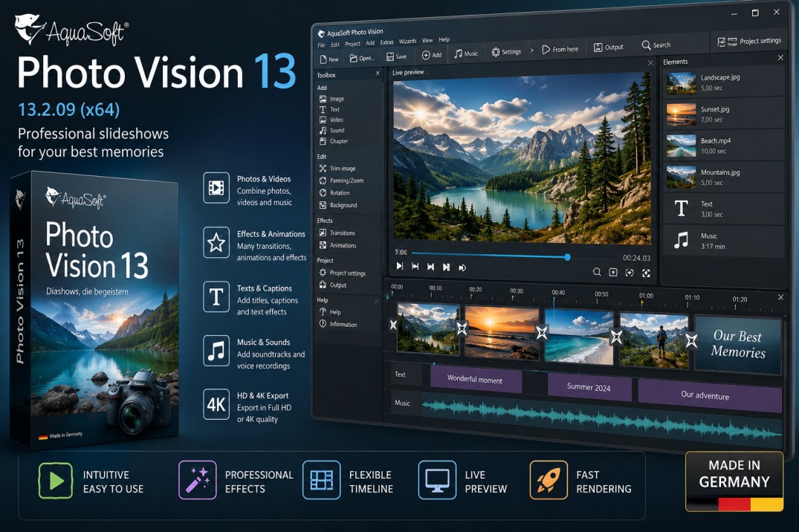Viewport: 799px width, 532px height.
Task: Open Animations in the Toolbox Effects section
Action: pyautogui.click(x=338, y=245)
